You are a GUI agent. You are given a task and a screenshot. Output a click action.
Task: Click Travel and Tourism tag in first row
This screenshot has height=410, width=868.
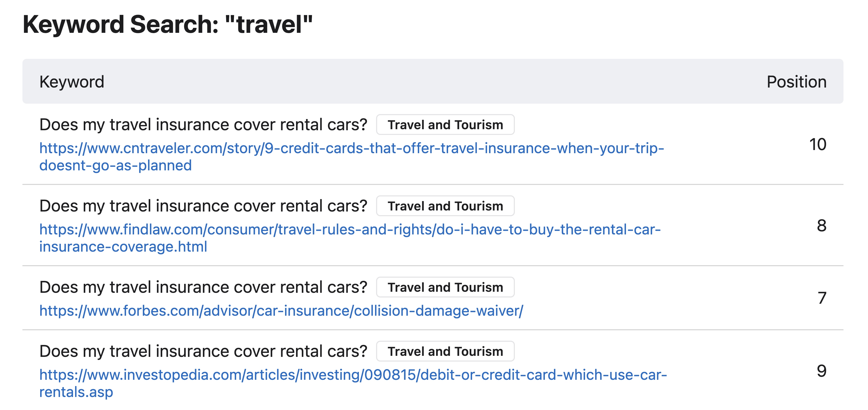click(445, 125)
